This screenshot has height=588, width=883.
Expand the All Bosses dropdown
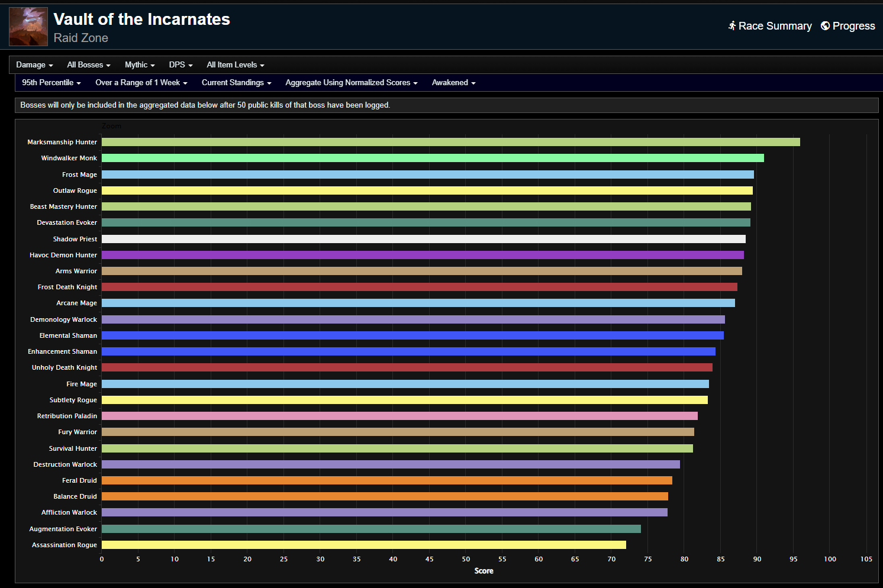tap(89, 65)
